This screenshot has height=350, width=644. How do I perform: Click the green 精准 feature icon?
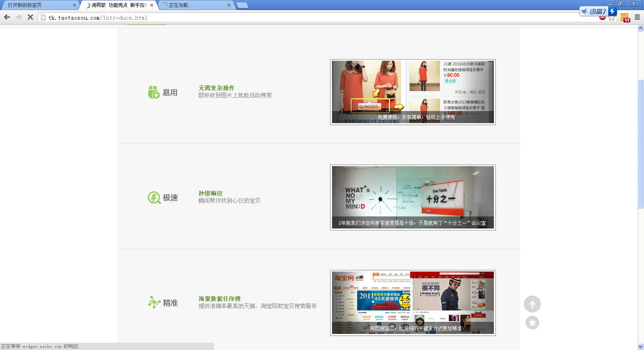tap(154, 303)
